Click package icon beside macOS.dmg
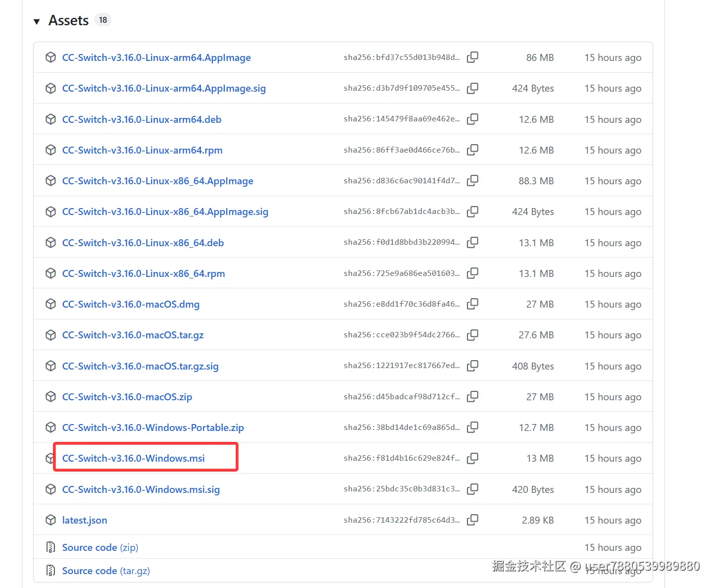The width and height of the screenshot is (715, 588). [x=51, y=304]
